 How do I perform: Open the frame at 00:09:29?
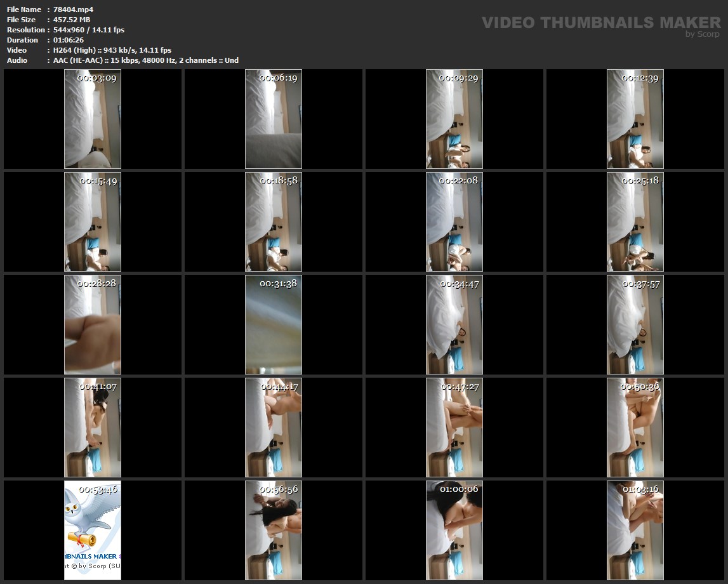pos(454,119)
